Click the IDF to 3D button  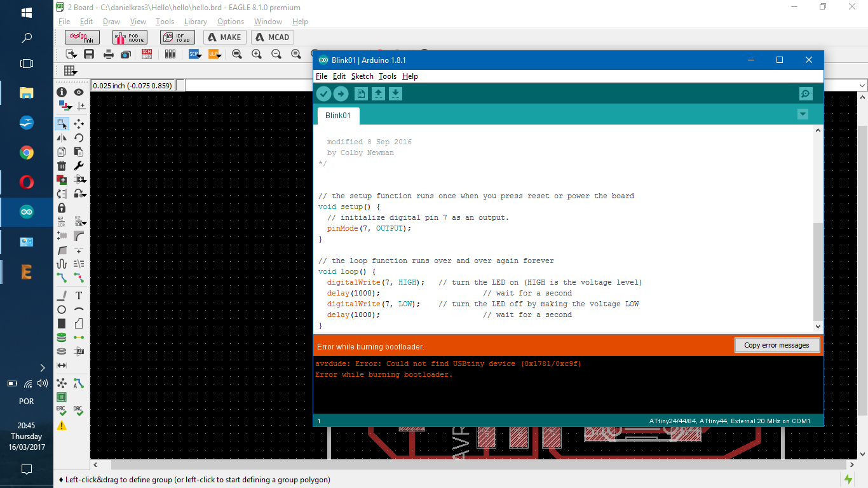pyautogui.click(x=177, y=37)
